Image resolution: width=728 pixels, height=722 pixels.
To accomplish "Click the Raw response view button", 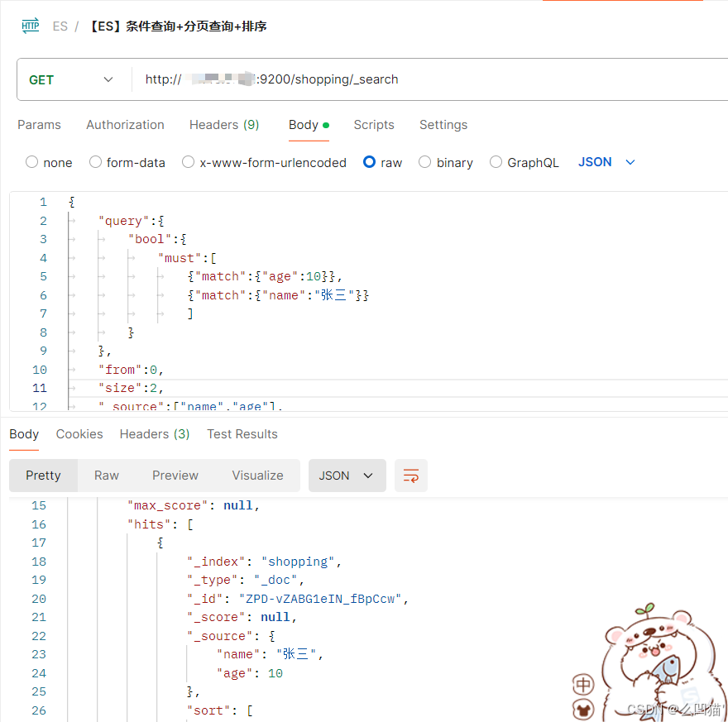I will [107, 476].
